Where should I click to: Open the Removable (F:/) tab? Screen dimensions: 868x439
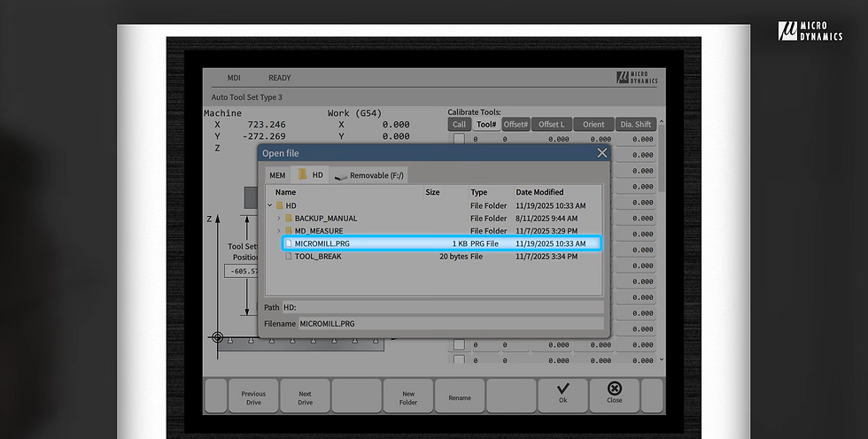pyautogui.click(x=369, y=175)
